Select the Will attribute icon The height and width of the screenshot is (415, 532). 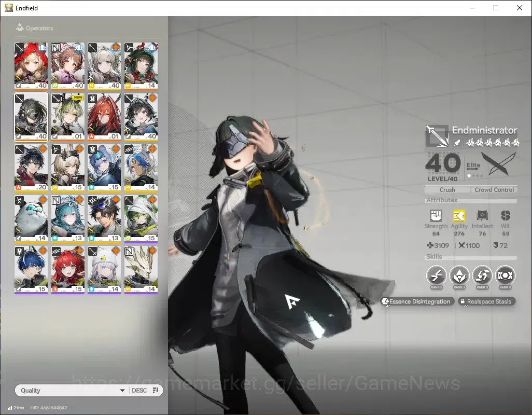coord(506,215)
